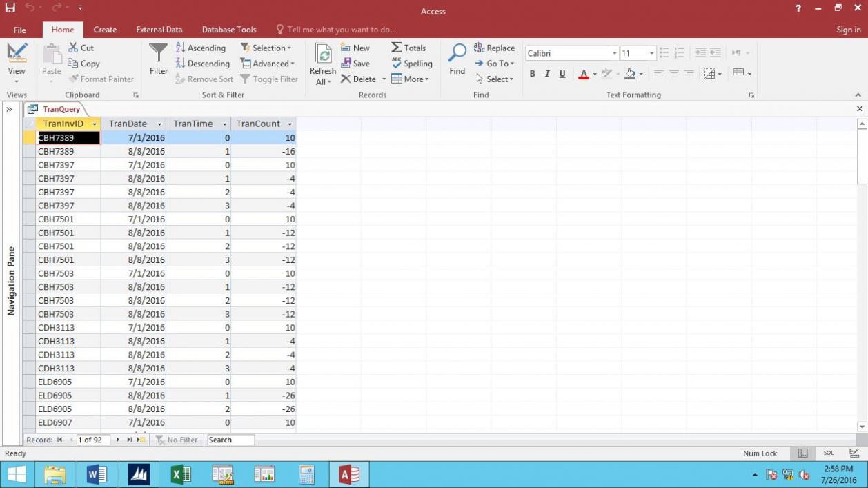Viewport: 868px width, 488px height.
Task: Expand TranDate column filter dropdown
Action: [x=159, y=124]
